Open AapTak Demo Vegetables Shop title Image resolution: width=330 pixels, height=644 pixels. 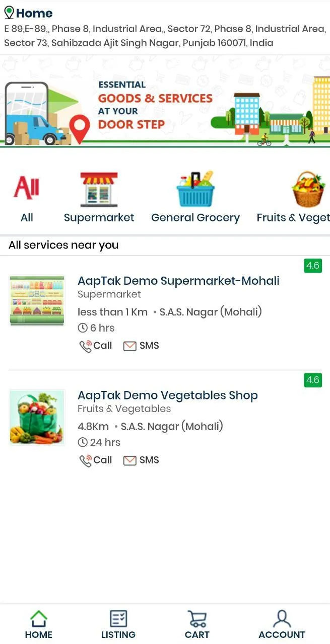(x=167, y=395)
